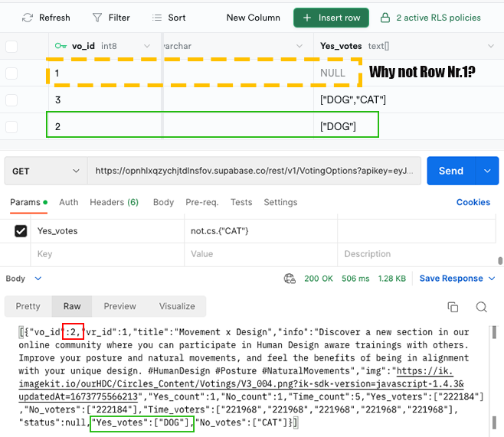This screenshot has height=437, width=504.
Task: Open the Pre-req. tab
Action: (x=202, y=202)
